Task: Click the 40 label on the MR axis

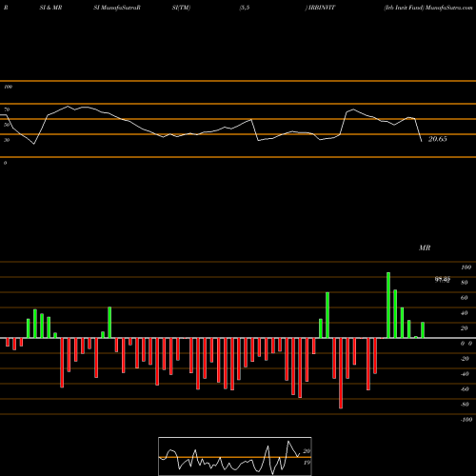Action: 465,313
